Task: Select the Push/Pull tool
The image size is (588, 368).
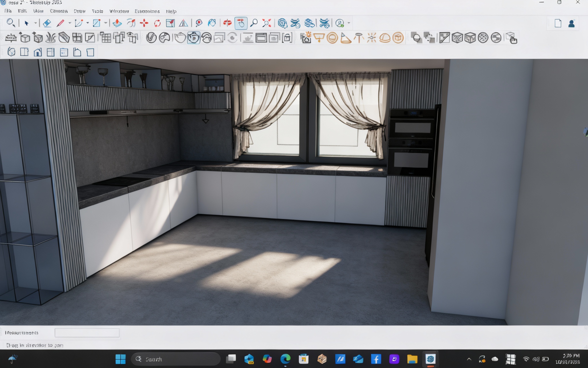Action: click(x=117, y=23)
